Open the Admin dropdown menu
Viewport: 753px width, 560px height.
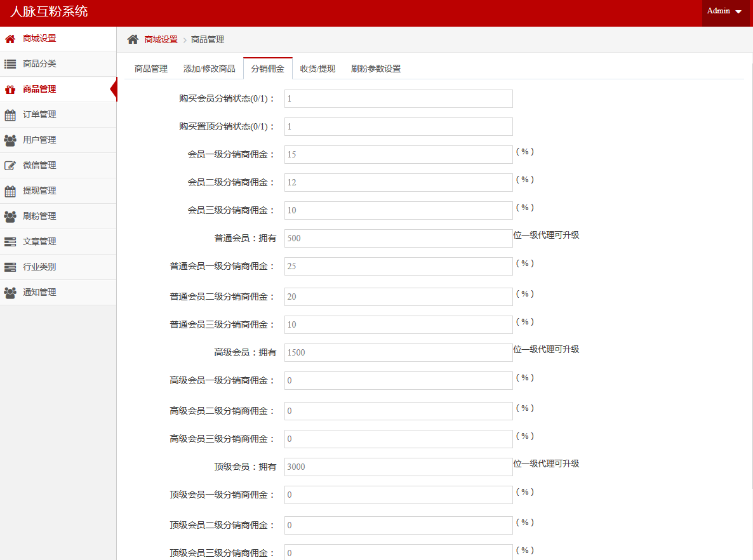(724, 11)
